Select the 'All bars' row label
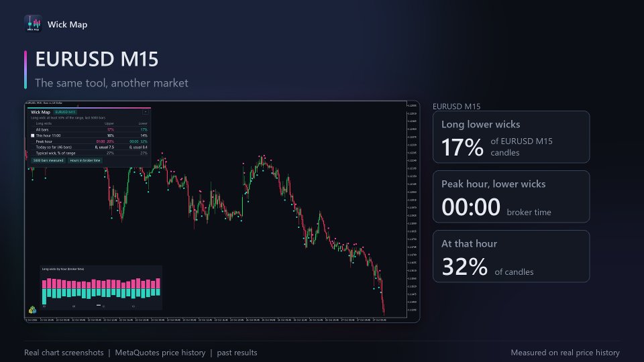The width and height of the screenshot is (644, 362). (42, 129)
